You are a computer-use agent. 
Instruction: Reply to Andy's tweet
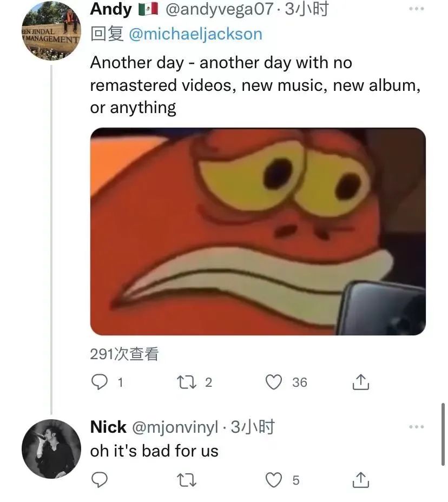[99, 382]
